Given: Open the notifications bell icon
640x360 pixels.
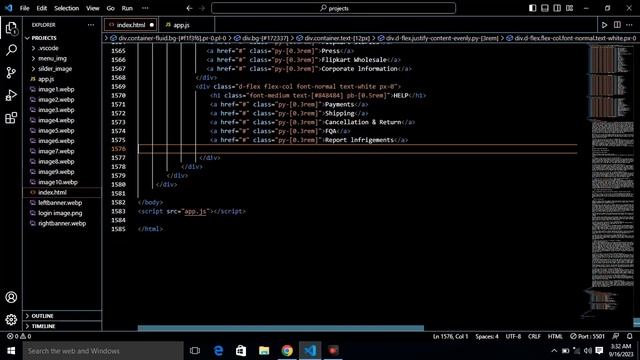Looking at the screenshot, I should click(629, 336).
